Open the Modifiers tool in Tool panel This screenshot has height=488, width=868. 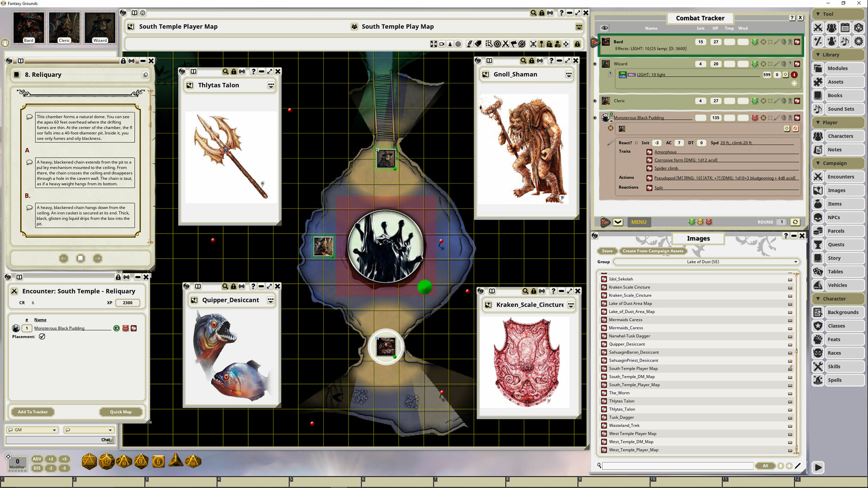click(x=817, y=41)
